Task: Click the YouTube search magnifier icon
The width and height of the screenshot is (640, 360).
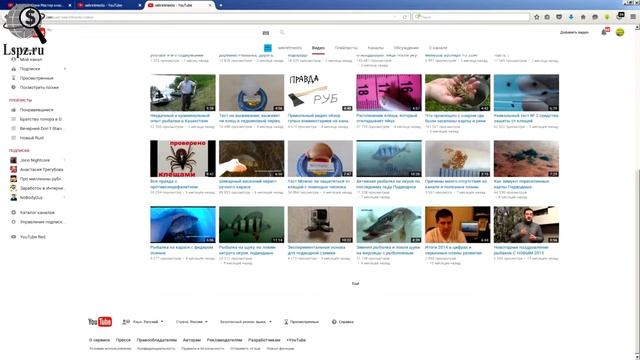Action: 282,32
